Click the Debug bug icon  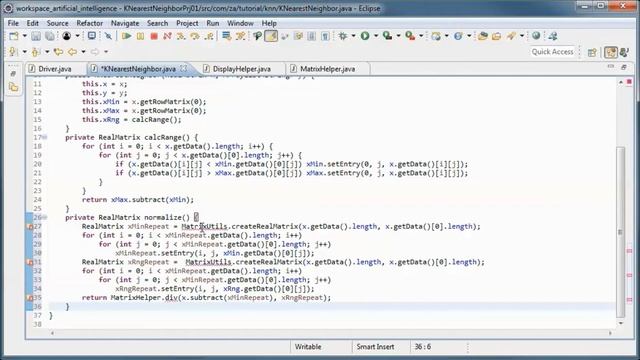pos(343,36)
